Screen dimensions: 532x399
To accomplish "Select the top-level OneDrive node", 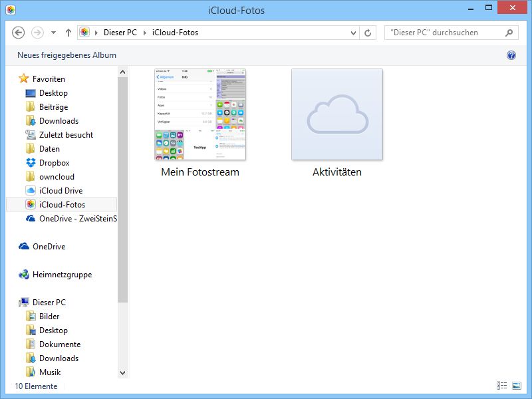I will pyautogui.click(x=49, y=246).
